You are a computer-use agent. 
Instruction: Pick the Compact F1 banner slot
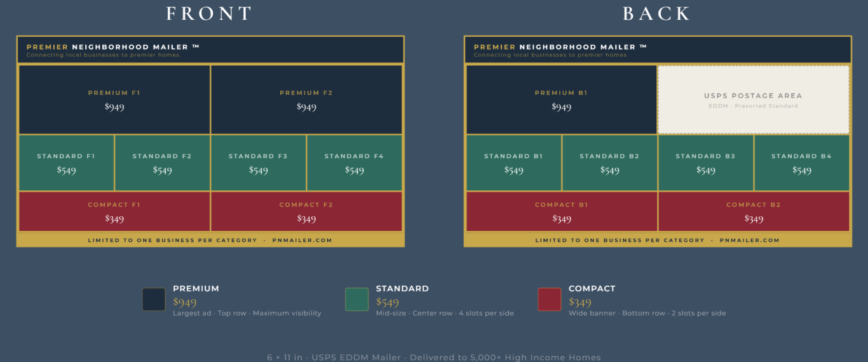(114, 212)
